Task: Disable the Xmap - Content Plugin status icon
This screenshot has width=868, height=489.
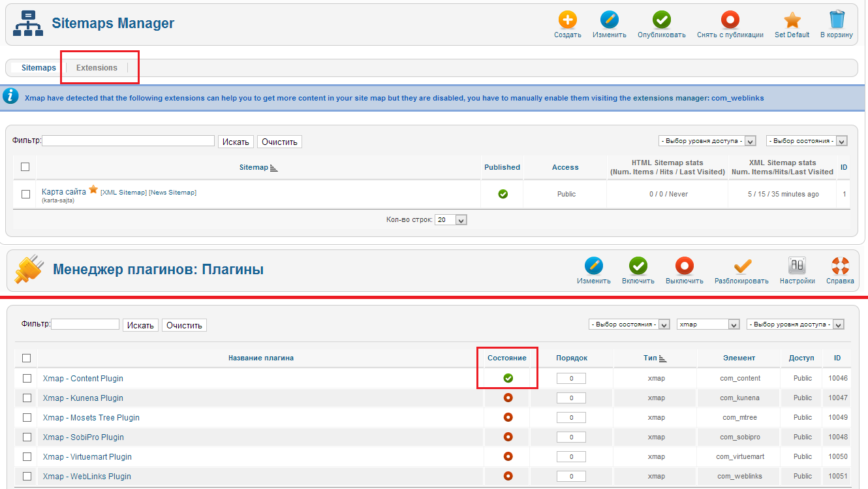Action: click(508, 378)
